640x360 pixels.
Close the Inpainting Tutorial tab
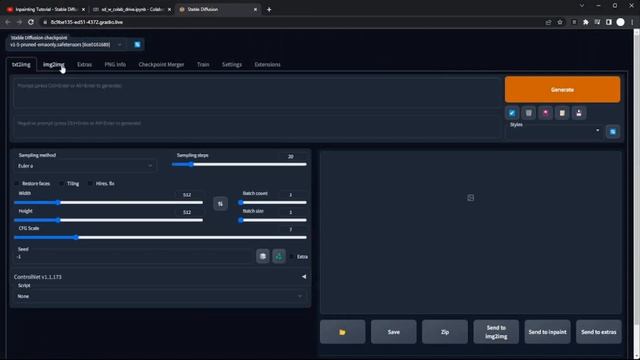pyautogui.click(x=83, y=9)
